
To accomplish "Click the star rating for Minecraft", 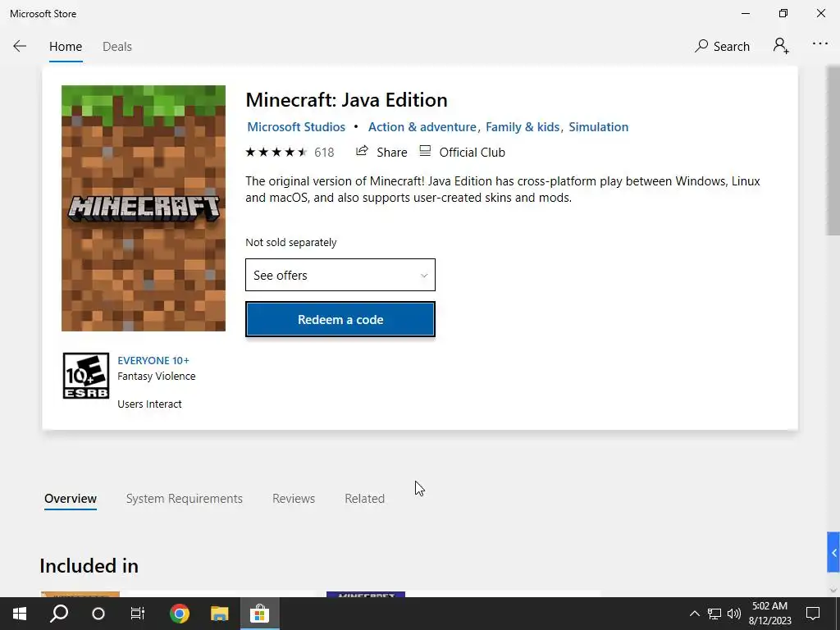I will coord(276,152).
